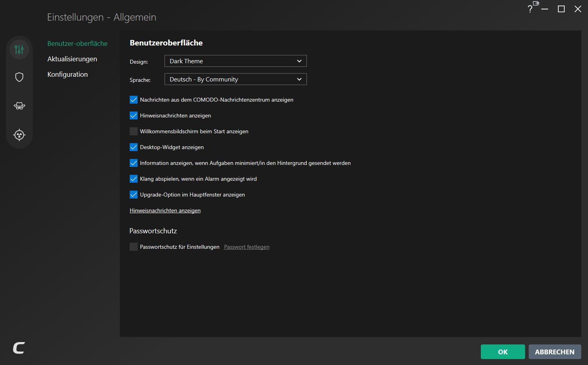Minimize the settings window
The height and width of the screenshot is (365, 588).
[545, 9]
